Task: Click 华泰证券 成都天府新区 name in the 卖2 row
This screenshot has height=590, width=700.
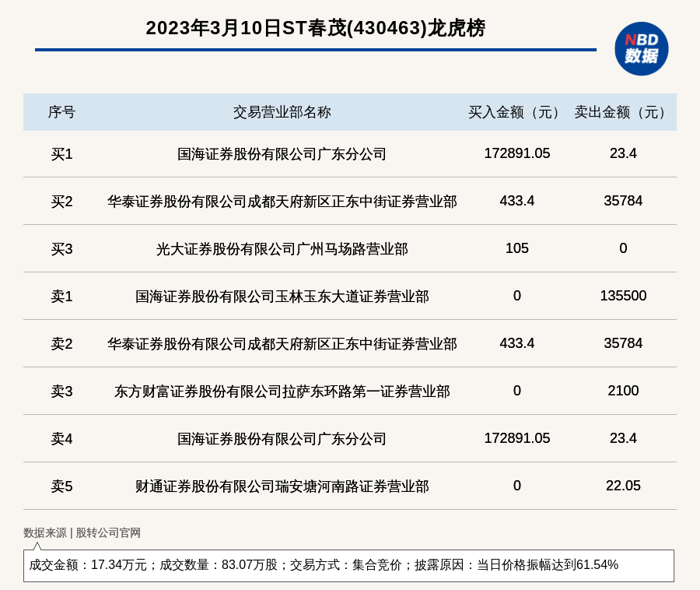Action: pos(282,344)
